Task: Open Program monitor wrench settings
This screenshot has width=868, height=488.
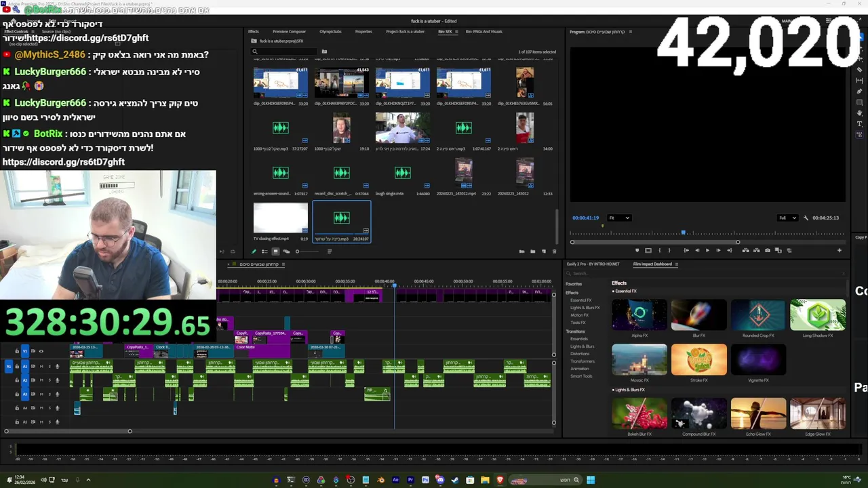Action: click(x=806, y=218)
